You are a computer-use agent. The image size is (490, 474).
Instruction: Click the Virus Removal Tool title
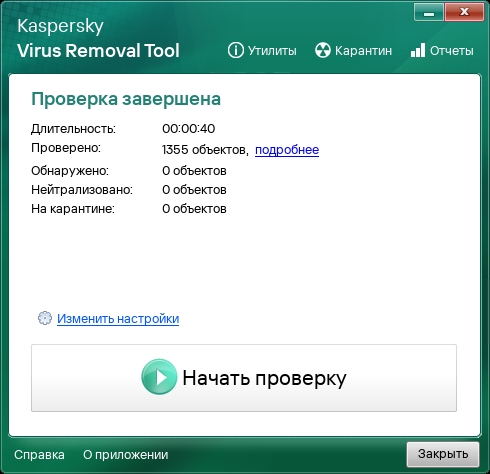click(98, 51)
